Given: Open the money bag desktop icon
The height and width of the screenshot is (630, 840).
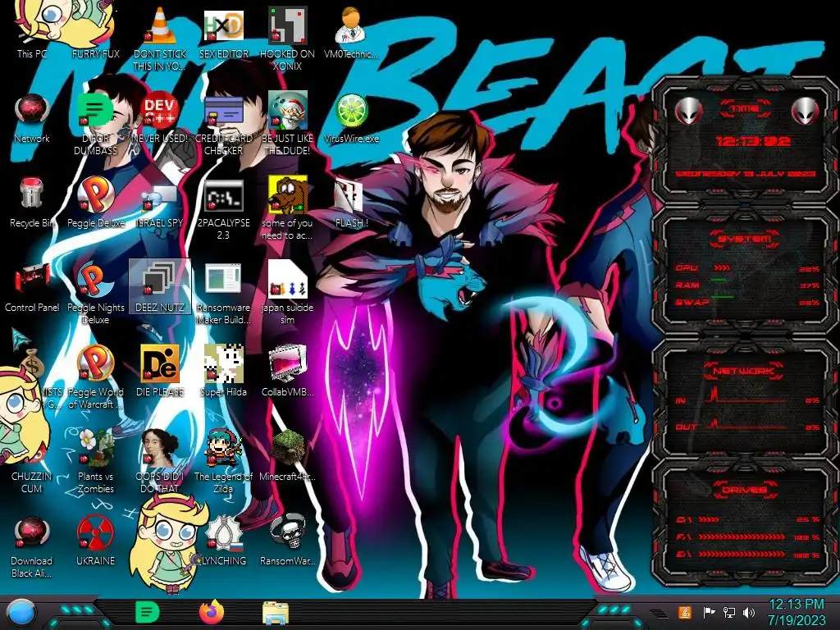Looking at the screenshot, I should coord(32,363).
